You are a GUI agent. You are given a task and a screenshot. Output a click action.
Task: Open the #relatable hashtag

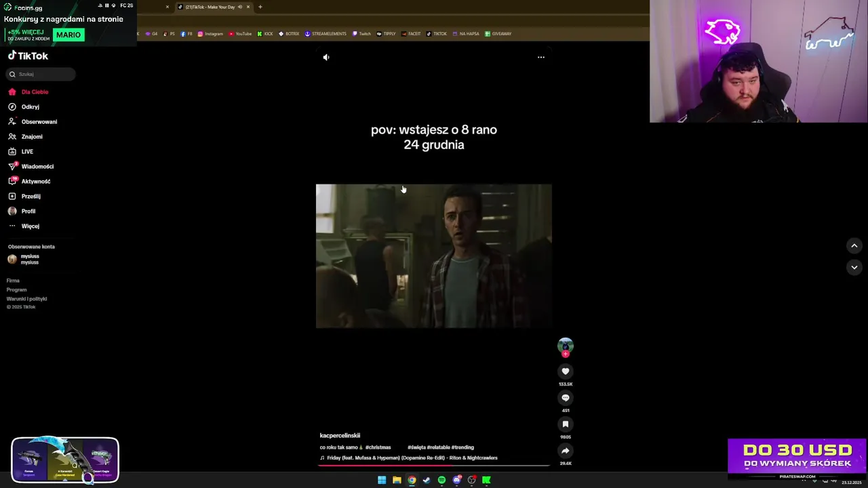438,447
